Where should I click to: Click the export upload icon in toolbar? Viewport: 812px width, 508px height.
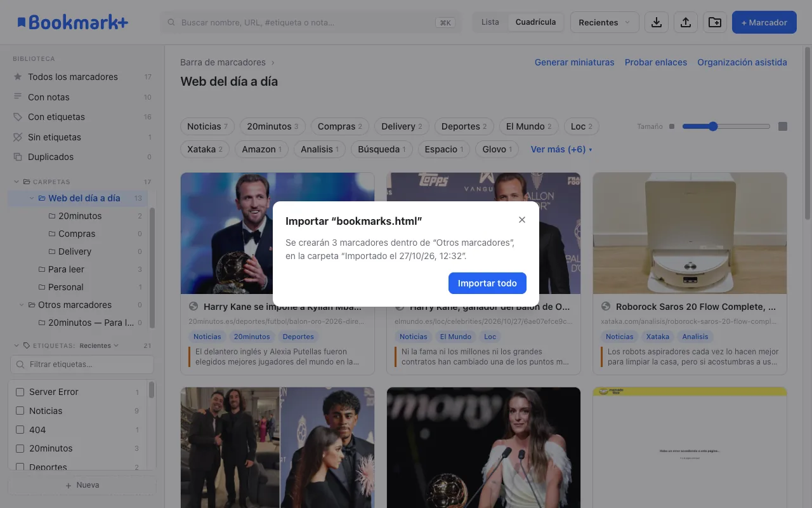[x=686, y=22]
